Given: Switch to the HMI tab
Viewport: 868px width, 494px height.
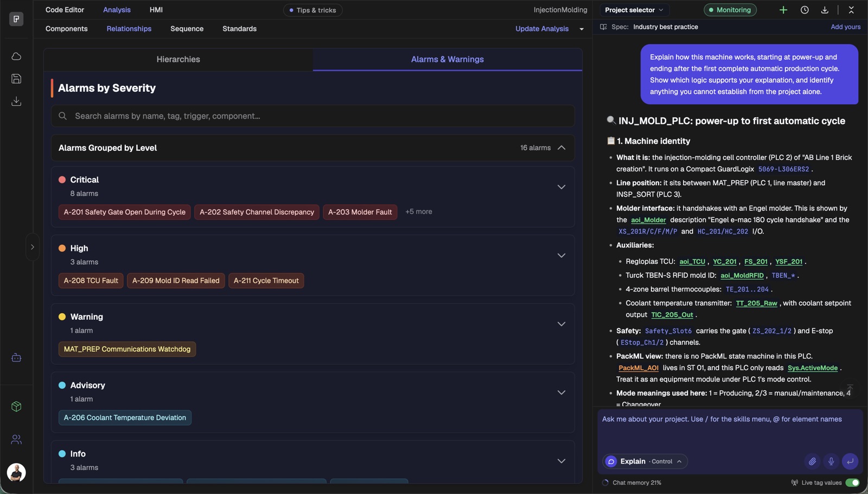Looking at the screenshot, I should 156,10.
